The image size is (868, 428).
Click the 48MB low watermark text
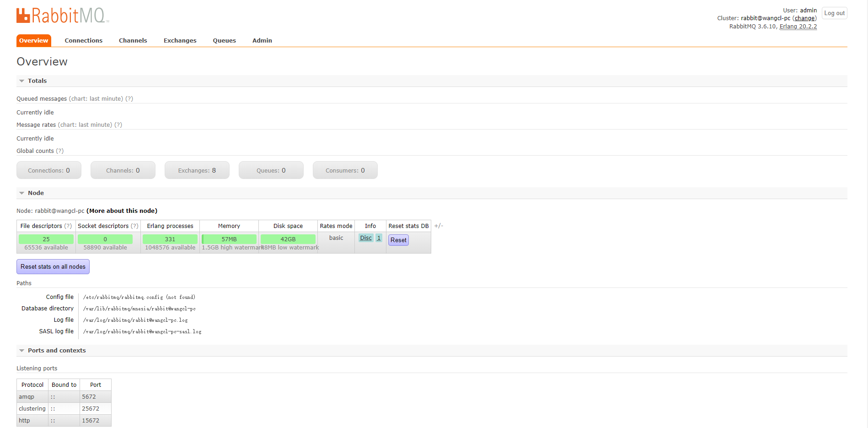click(290, 248)
